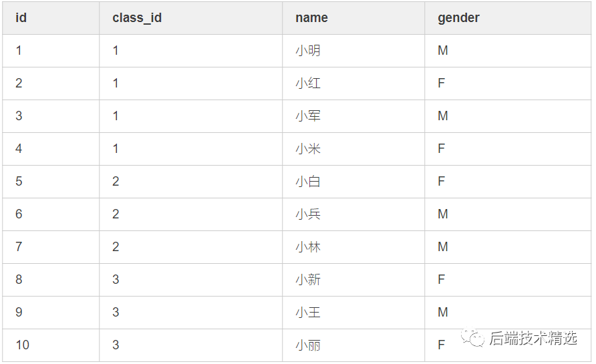Click the WeChat logo icon in the watermark
Image resolution: width=596 pixels, height=364 pixels.
(473, 338)
